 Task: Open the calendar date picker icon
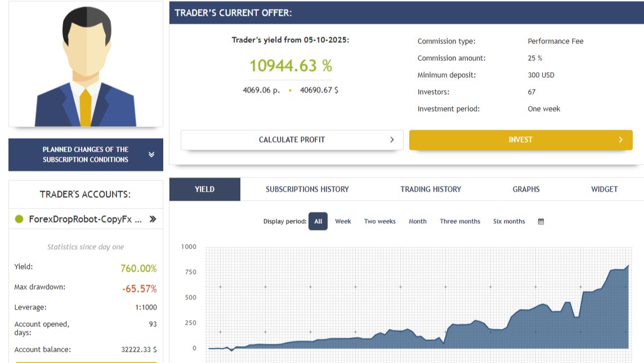click(541, 222)
